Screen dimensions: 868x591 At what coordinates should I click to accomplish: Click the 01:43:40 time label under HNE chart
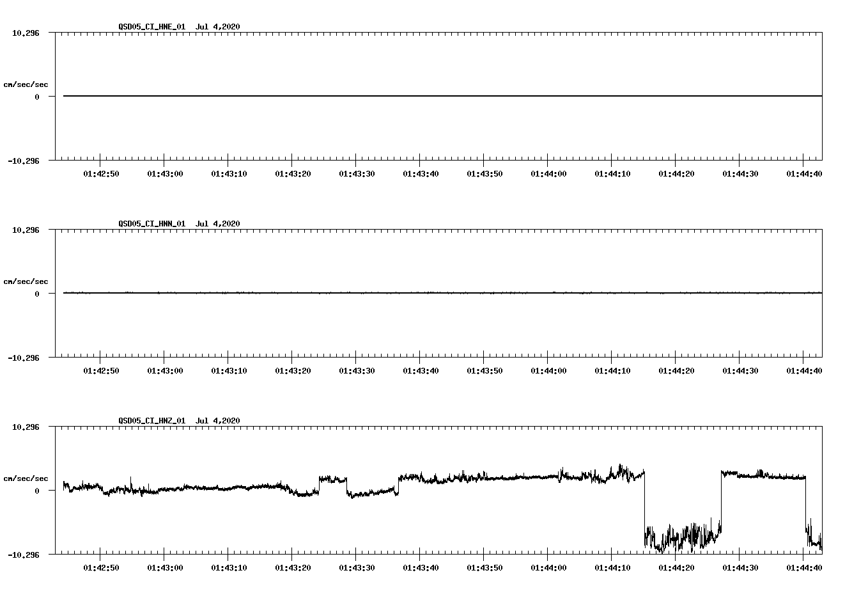tap(421, 174)
